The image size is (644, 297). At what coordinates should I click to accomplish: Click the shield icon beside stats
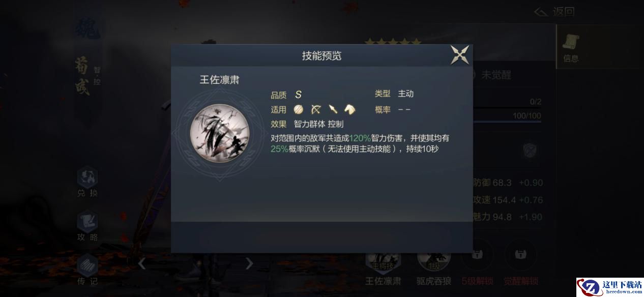pyautogui.click(x=530, y=150)
